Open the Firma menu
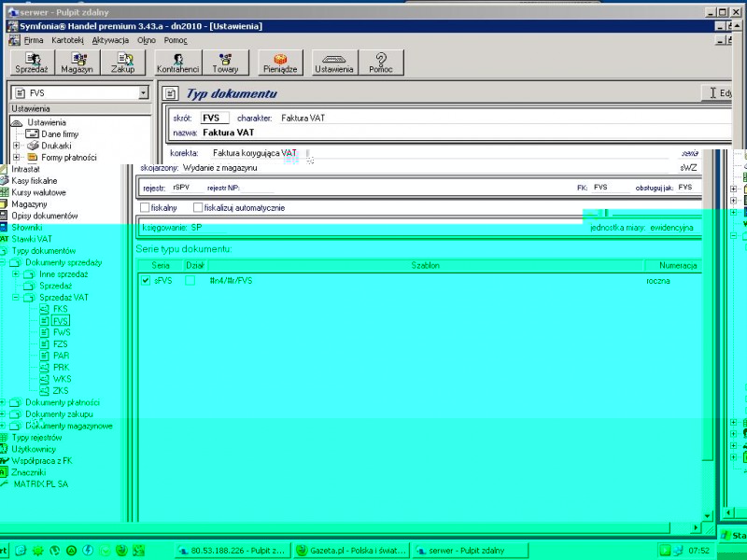Viewport: 747px width, 560px height. tap(34, 40)
